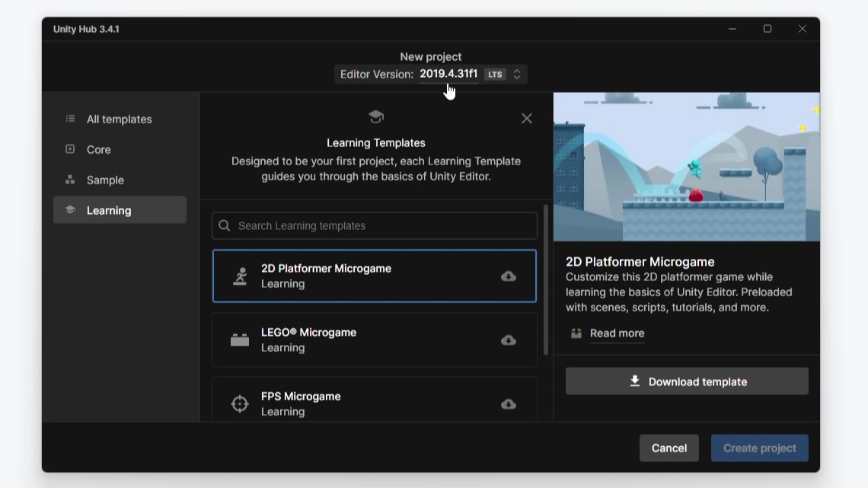Click the magnifier icon in the search box
868x488 pixels.
pos(224,226)
